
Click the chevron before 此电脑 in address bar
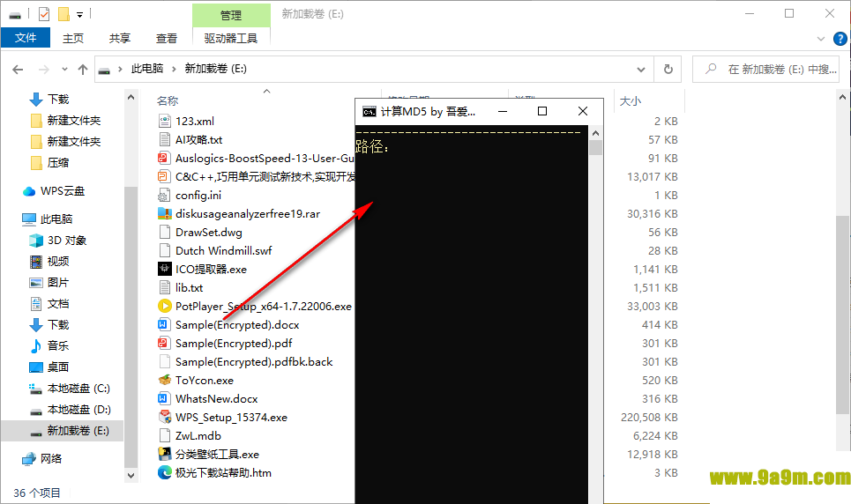click(120, 69)
